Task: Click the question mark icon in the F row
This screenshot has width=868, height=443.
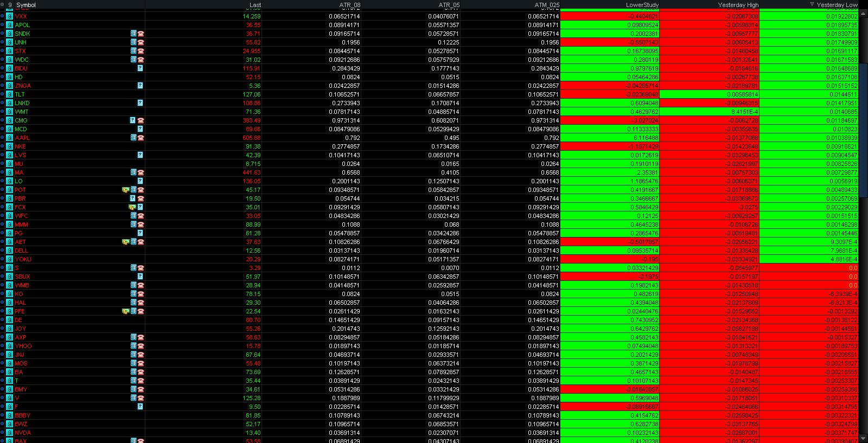Action: [141, 407]
